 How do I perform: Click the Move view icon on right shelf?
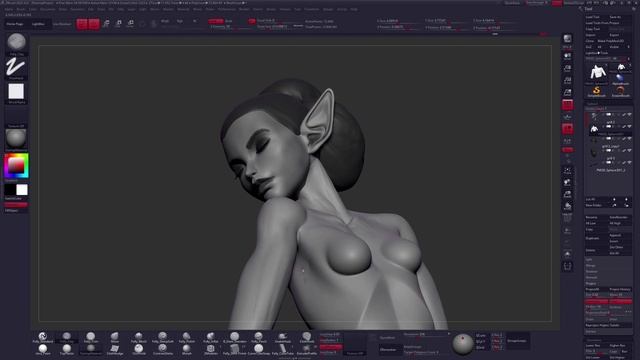tap(568, 182)
